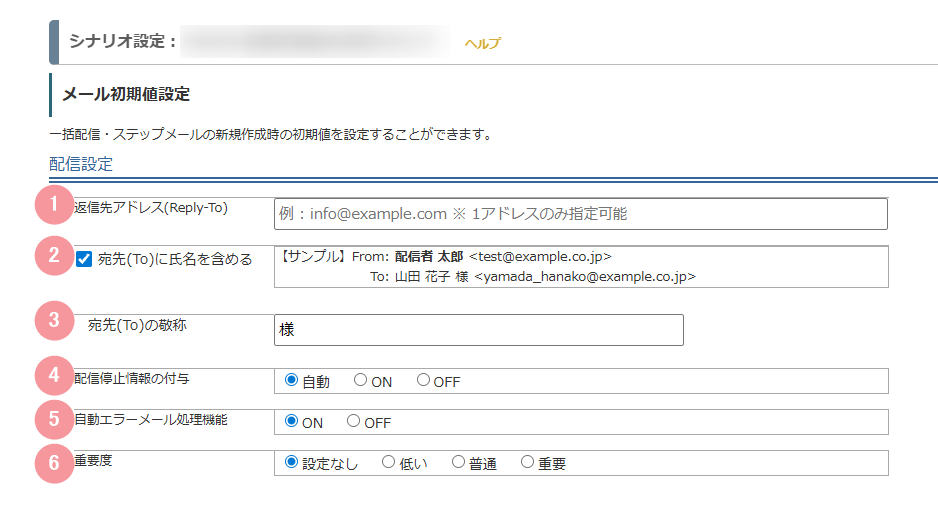Select ON for 配信停止情報の付与

[x=361, y=380]
